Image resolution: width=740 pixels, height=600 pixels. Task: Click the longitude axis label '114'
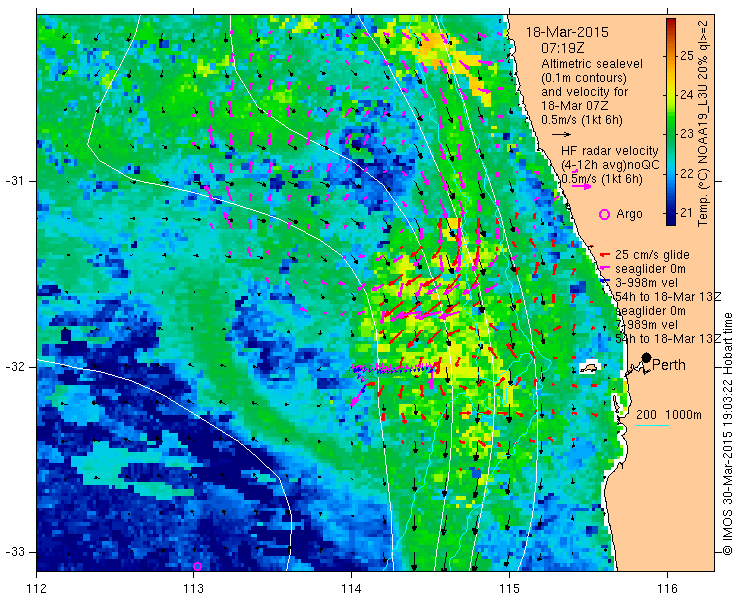tap(351, 589)
